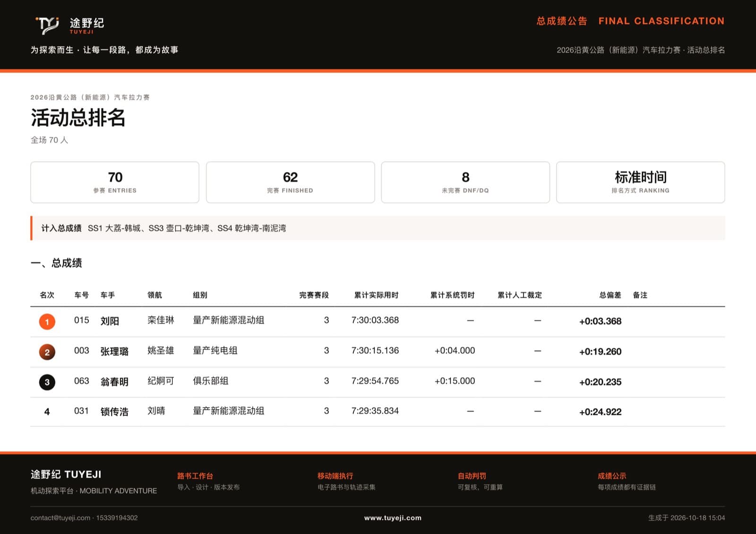Click the 移动端执行 footer heading
The height and width of the screenshot is (534, 756).
(x=335, y=476)
